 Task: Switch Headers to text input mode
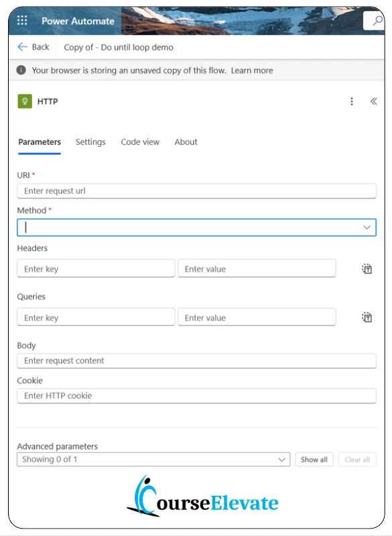tap(367, 269)
